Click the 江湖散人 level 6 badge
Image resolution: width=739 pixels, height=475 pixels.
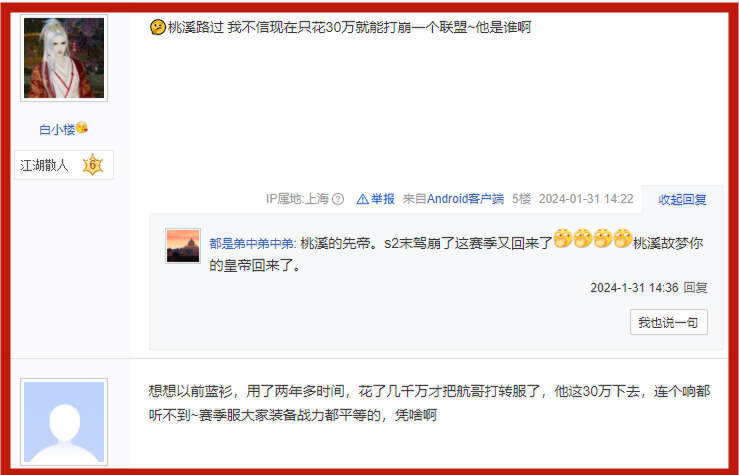(x=64, y=165)
